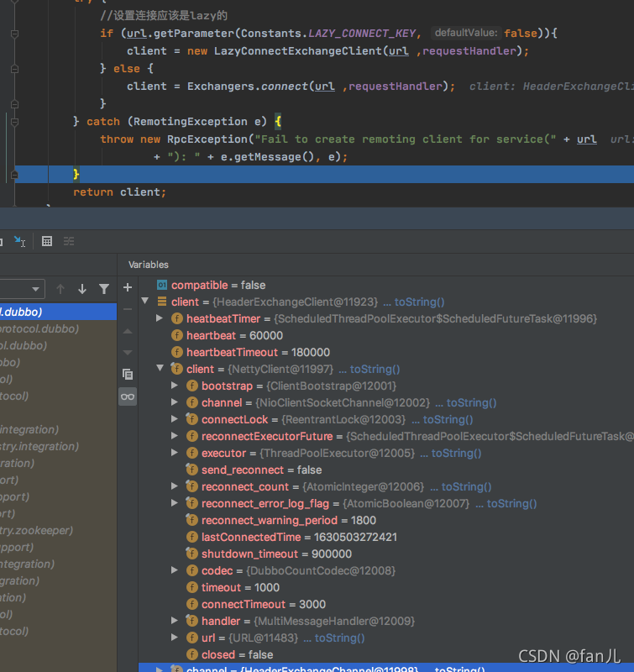Move watch up with triangle icon

coord(128,331)
